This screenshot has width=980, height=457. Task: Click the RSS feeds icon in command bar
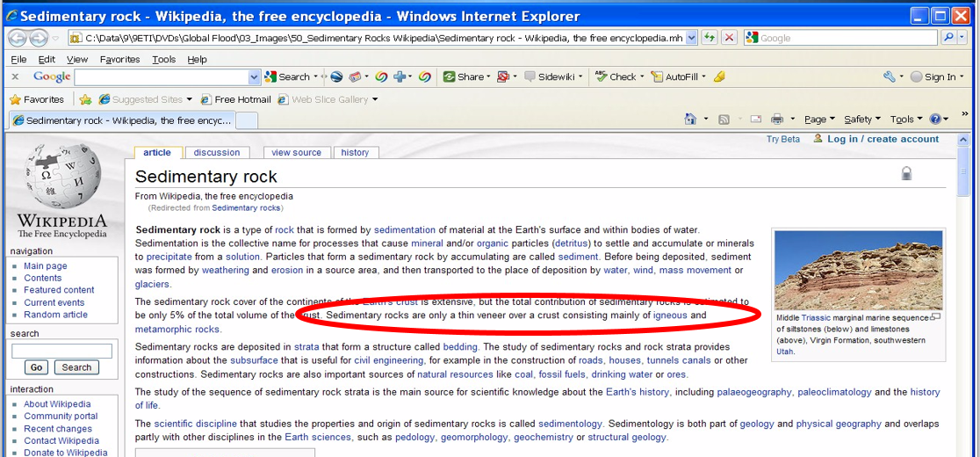[x=724, y=119]
